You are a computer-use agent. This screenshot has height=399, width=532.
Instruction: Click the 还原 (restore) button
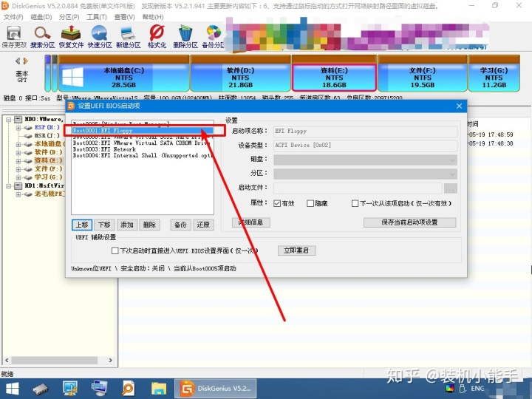coord(204,225)
